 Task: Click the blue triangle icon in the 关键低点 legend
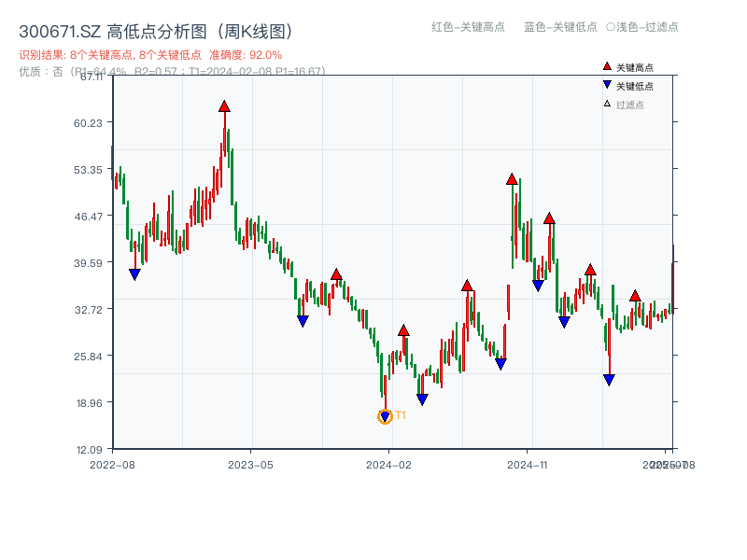coord(607,85)
